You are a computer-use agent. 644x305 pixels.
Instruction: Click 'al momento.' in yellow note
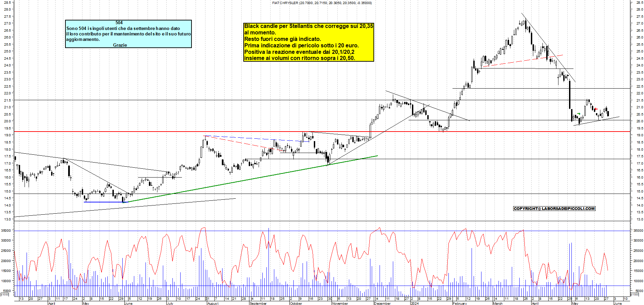260,32
